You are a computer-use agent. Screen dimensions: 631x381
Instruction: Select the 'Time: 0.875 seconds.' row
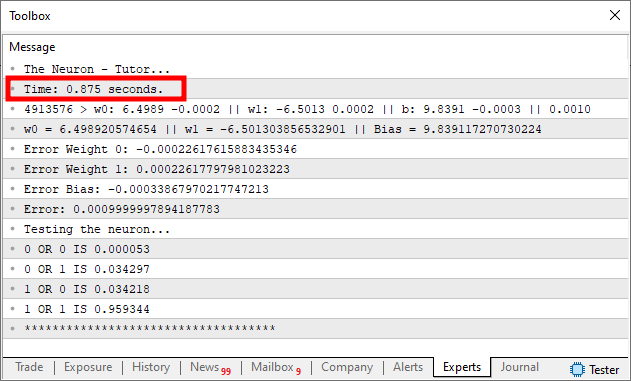click(x=316, y=89)
